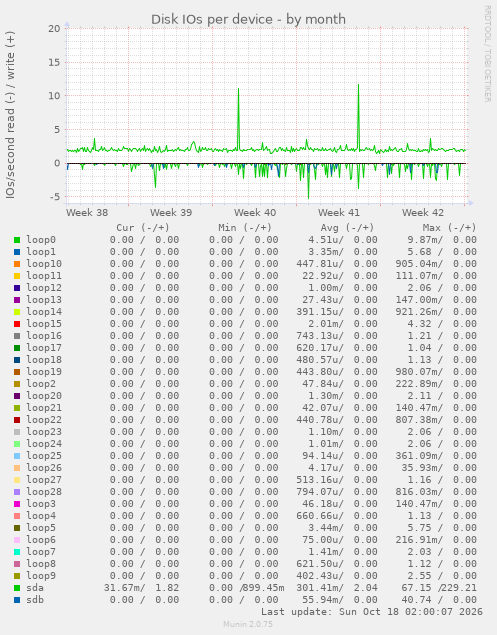Click the sda green legend swatch
Image resolution: width=497 pixels, height=635 pixels.
point(17,588)
